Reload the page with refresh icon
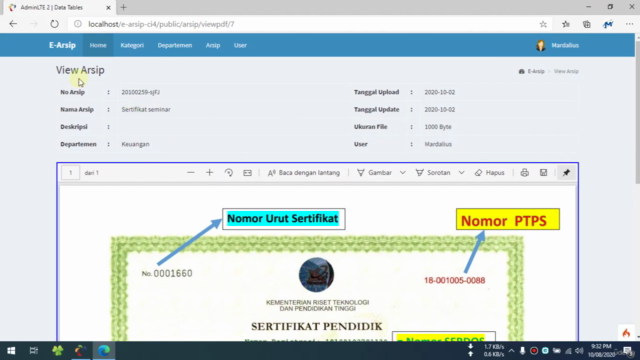 click(54, 24)
